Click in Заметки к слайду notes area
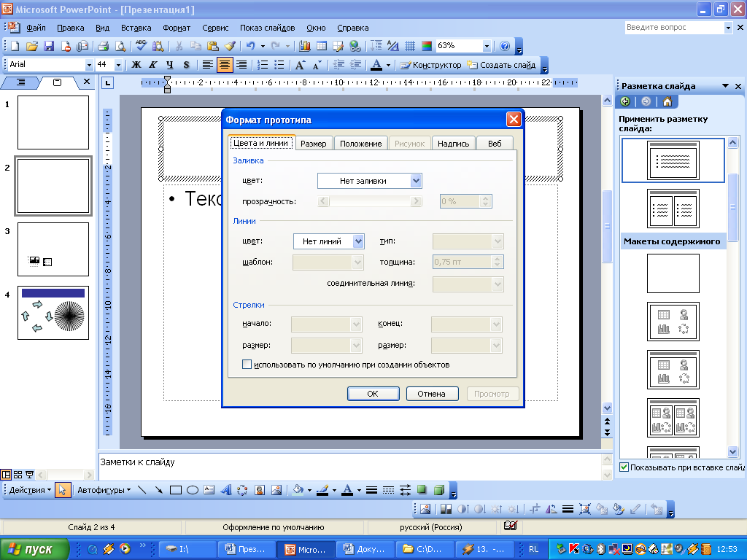 coord(349,466)
